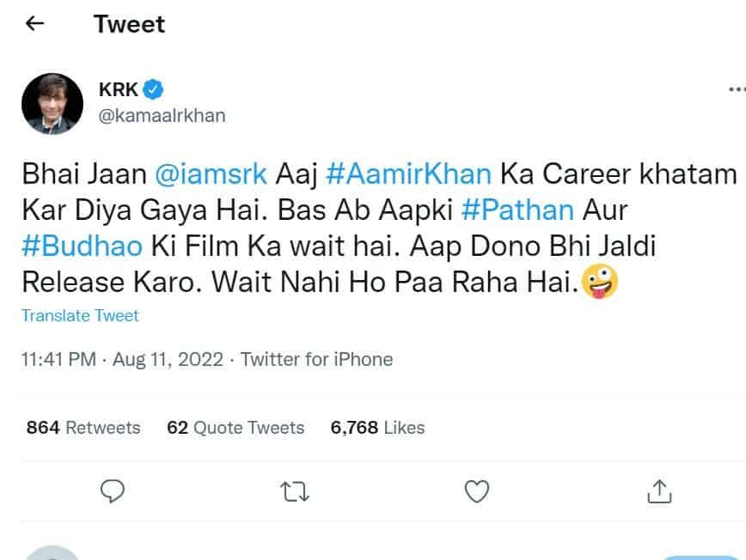Open KRK's profile picture
The width and height of the screenshot is (746, 560).
click(52, 104)
